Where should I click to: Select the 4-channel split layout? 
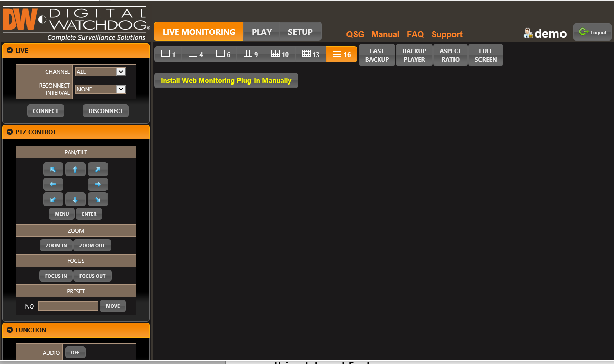tap(196, 54)
